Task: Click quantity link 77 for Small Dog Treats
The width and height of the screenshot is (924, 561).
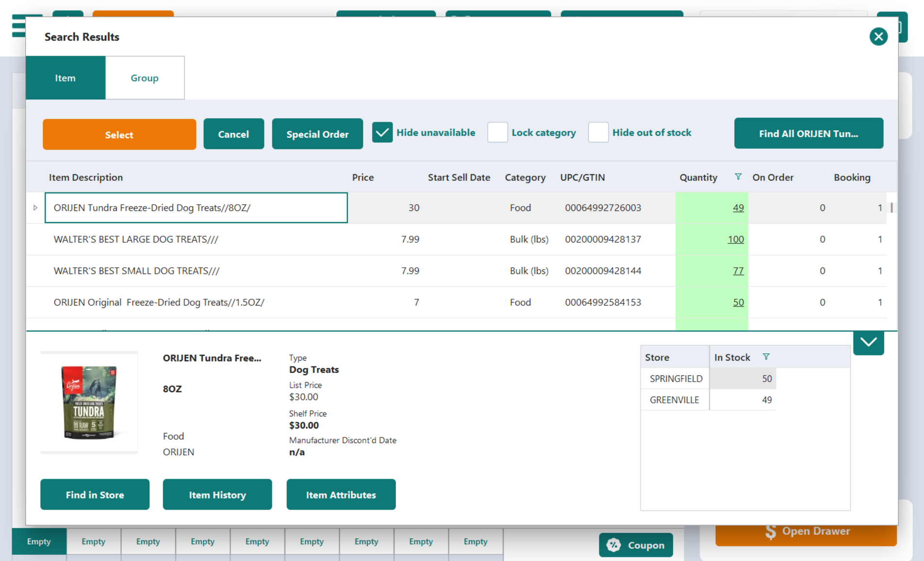Action: click(738, 271)
